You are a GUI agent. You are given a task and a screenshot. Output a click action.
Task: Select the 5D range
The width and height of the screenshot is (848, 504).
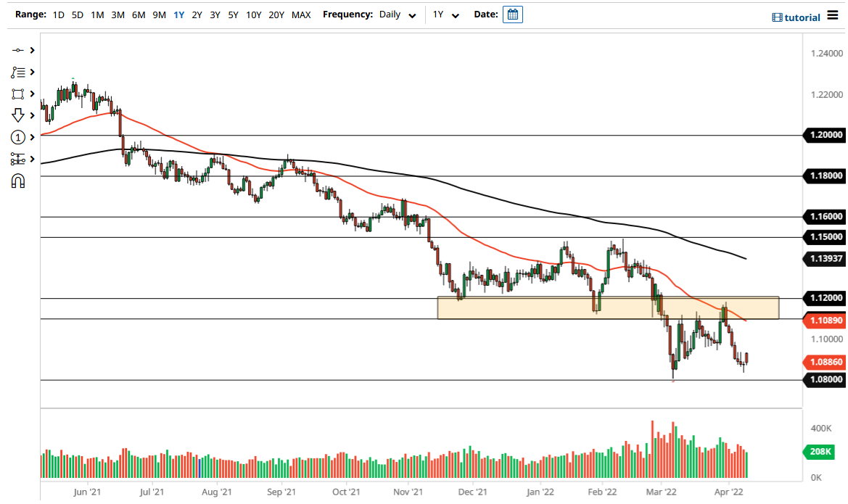[76, 14]
